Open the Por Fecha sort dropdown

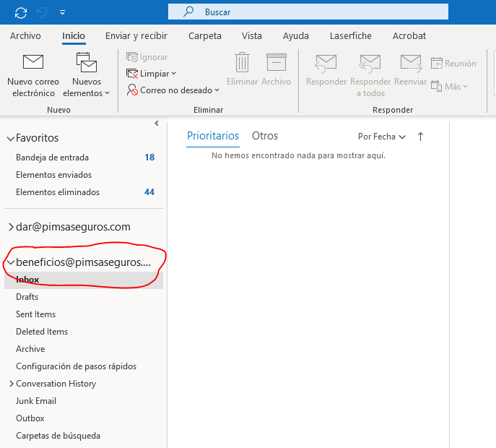382,137
